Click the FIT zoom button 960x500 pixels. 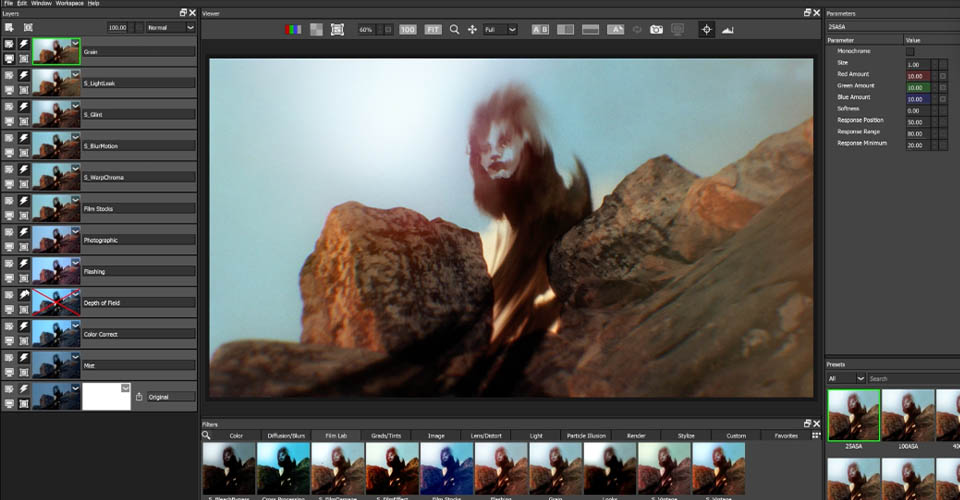point(433,29)
